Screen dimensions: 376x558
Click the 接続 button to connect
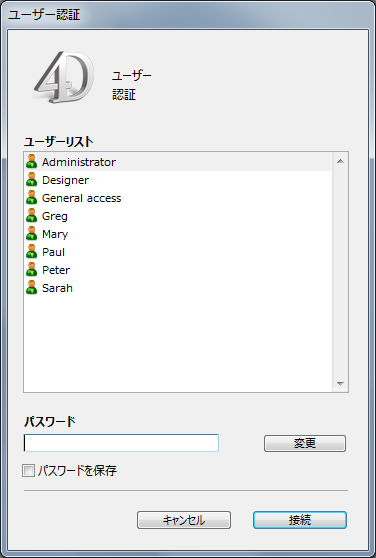pos(300,520)
